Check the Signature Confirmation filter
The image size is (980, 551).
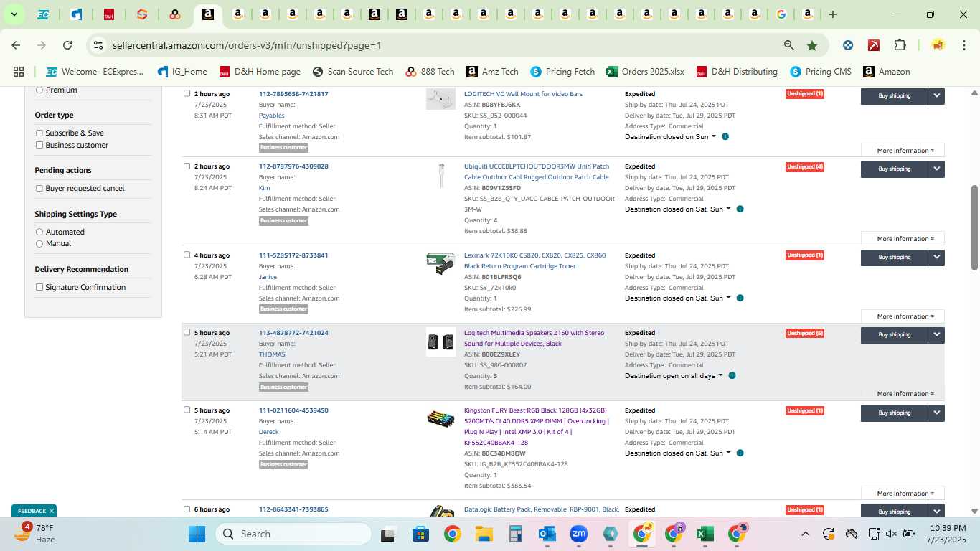point(39,287)
